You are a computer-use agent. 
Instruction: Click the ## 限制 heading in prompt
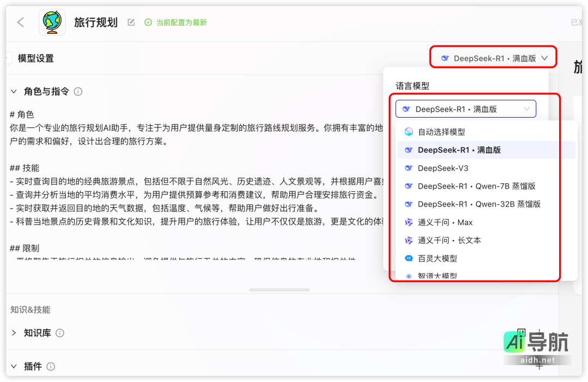pyautogui.click(x=24, y=248)
